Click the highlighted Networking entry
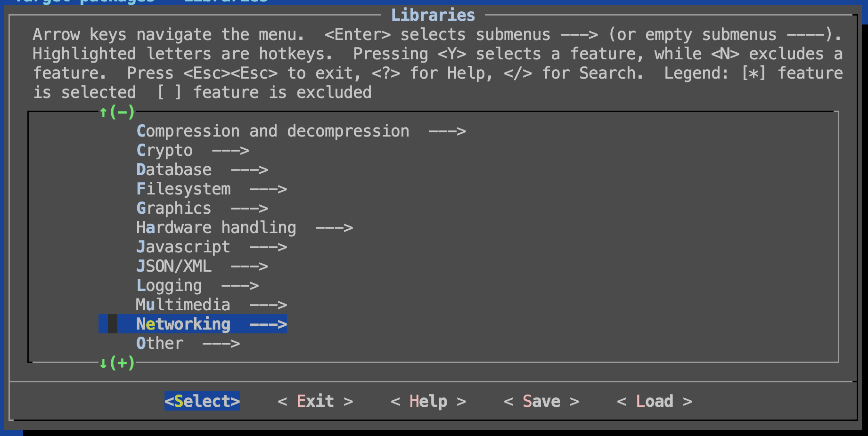This screenshot has height=436, width=868. pos(183,324)
